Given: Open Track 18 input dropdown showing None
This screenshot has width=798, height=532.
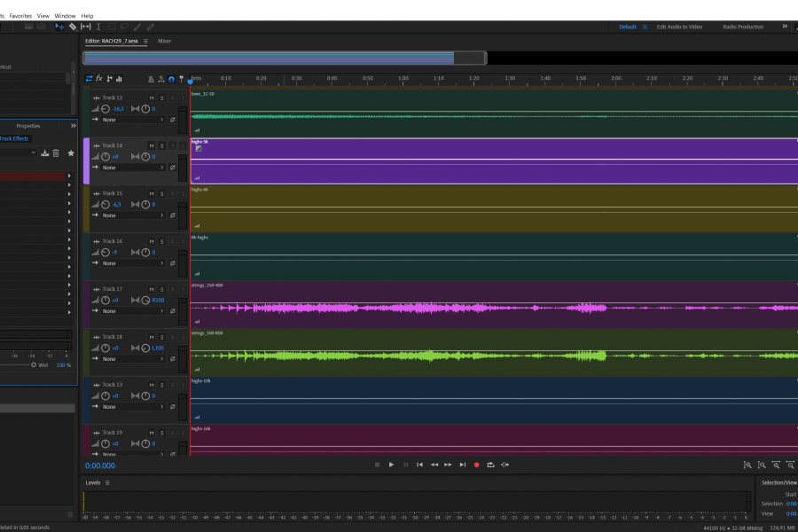Looking at the screenshot, I should 133,359.
